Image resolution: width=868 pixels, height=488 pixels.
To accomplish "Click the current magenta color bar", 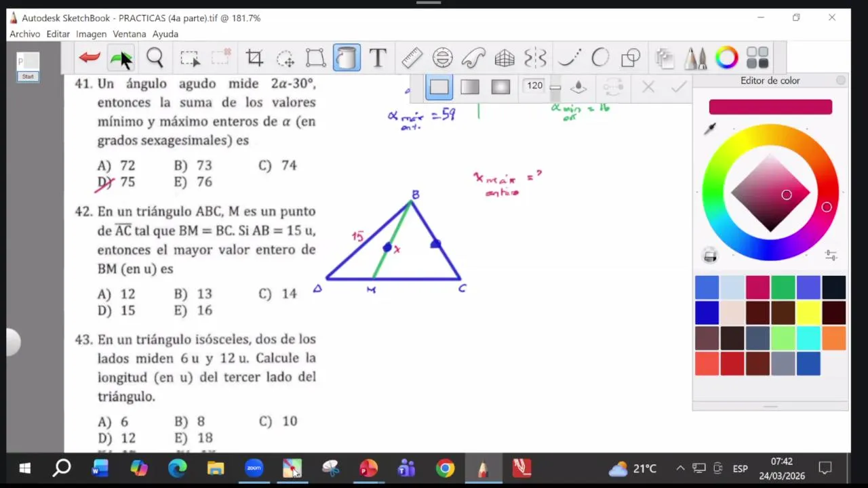I will (x=770, y=107).
